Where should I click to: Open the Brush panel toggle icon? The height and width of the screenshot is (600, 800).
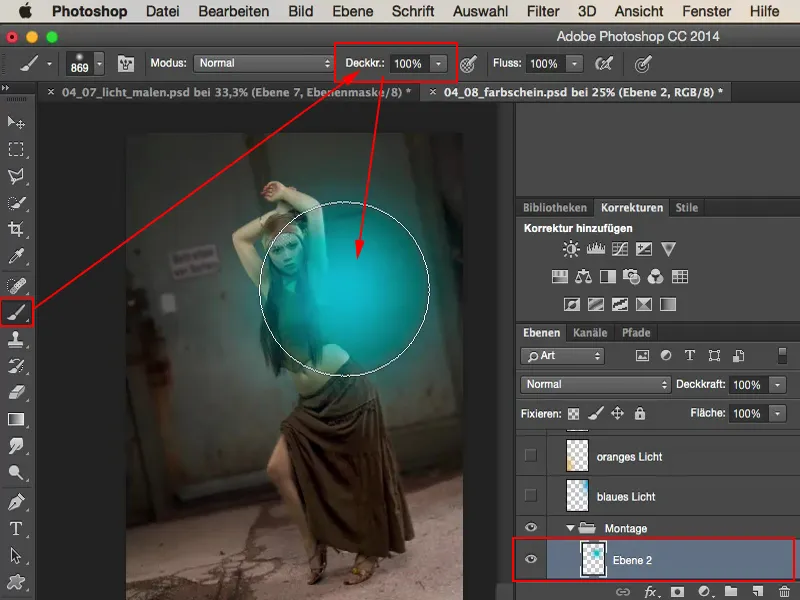point(126,64)
